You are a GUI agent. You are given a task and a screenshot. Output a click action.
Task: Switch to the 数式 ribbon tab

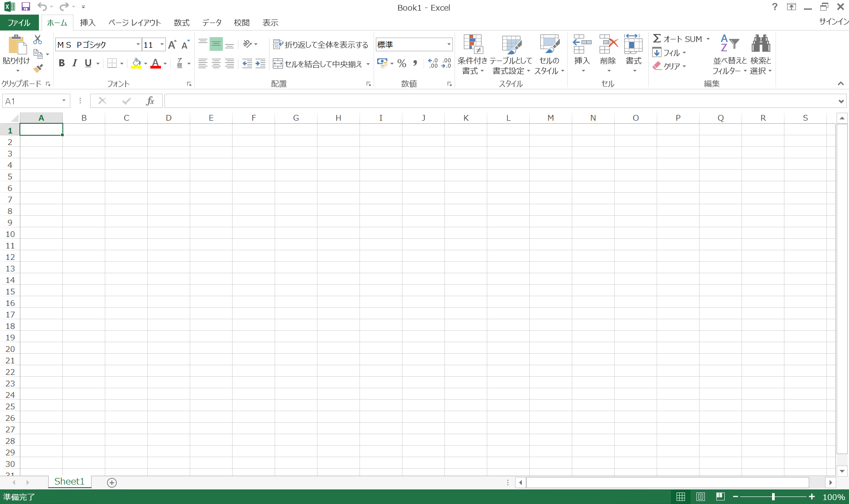181,23
